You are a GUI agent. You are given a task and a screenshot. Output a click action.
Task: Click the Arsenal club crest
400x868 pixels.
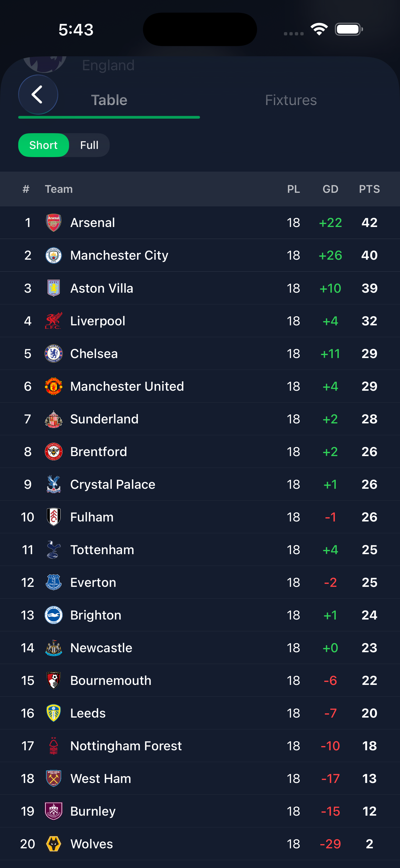[52, 222]
